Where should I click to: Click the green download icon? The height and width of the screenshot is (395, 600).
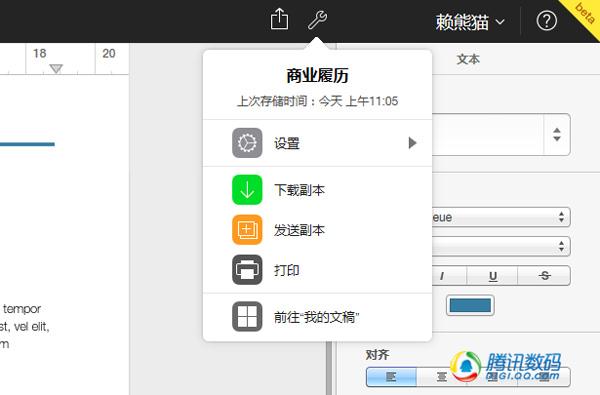tap(247, 190)
